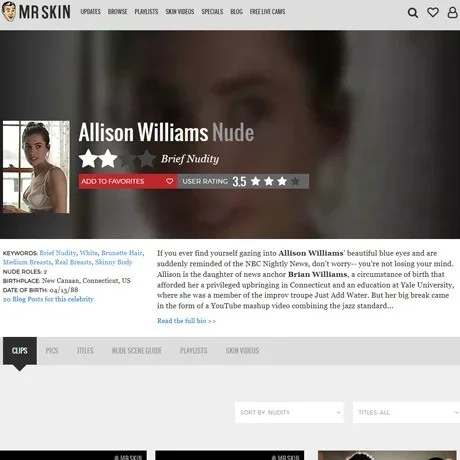Click the Allison Williams heading
The image size is (460, 460).
[143, 132]
